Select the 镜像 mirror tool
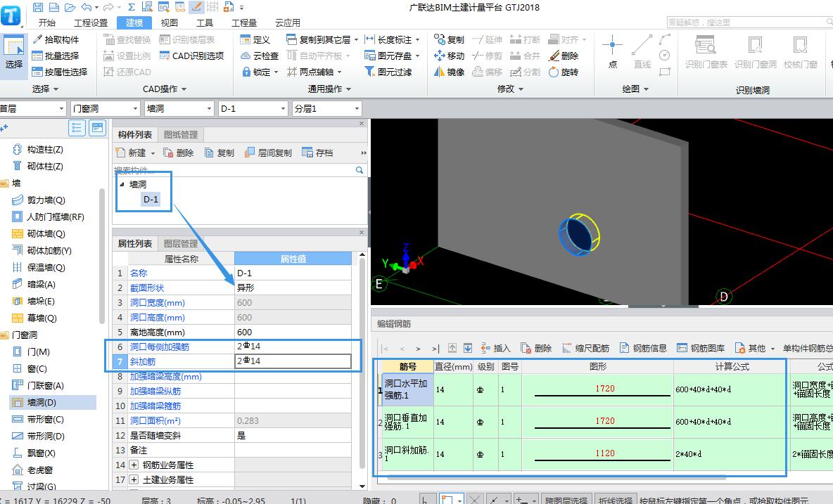Screen dimensions: 833x504 [x=449, y=72]
